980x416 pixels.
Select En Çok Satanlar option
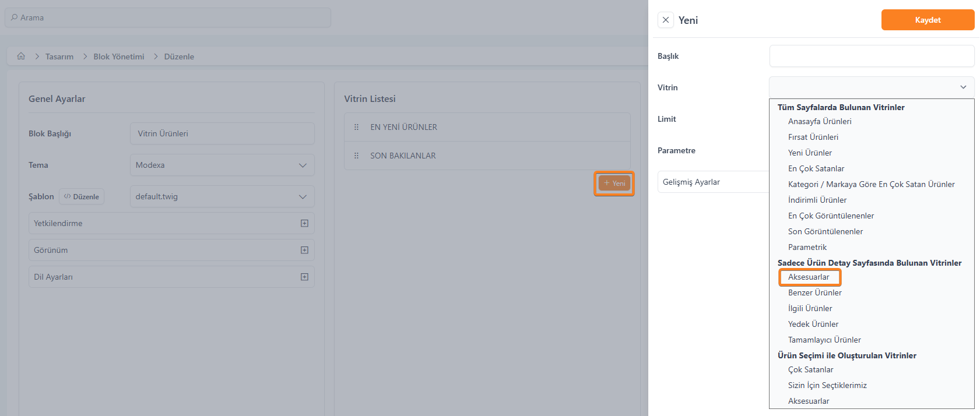tap(816, 168)
